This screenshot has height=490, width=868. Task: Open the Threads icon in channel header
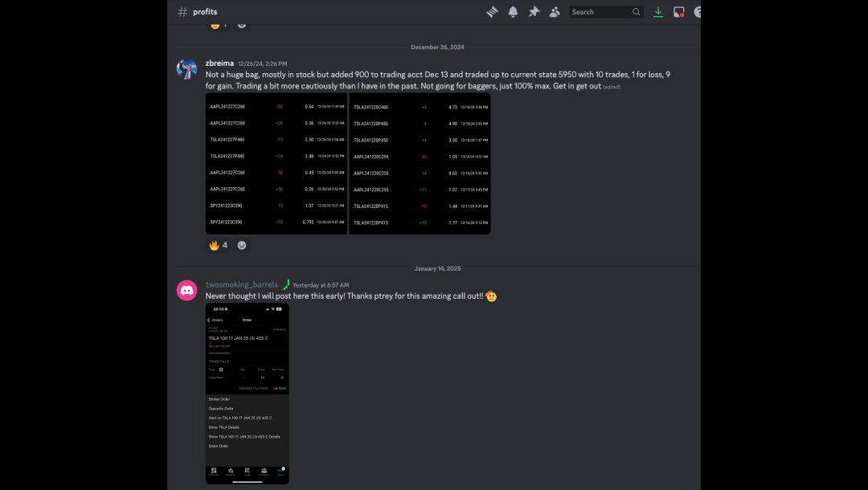(x=492, y=11)
